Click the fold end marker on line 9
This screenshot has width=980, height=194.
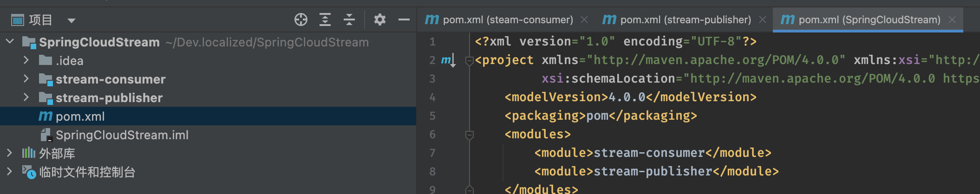click(x=469, y=189)
